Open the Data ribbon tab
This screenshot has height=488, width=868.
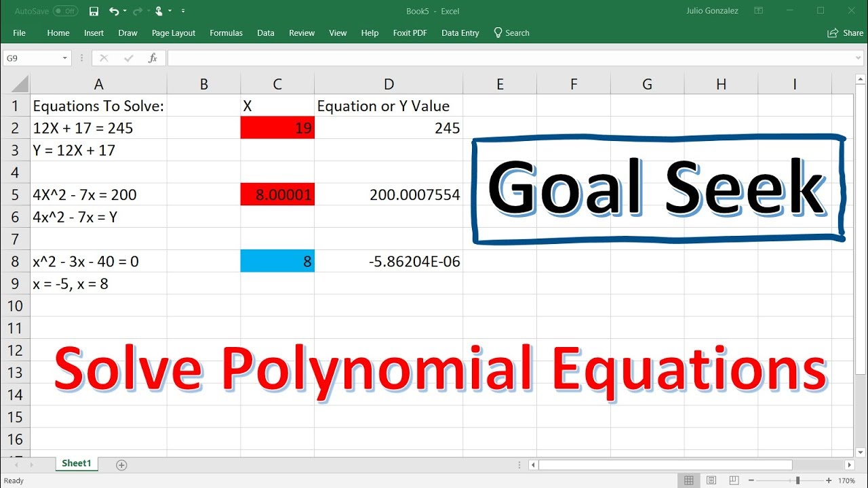(266, 33)
